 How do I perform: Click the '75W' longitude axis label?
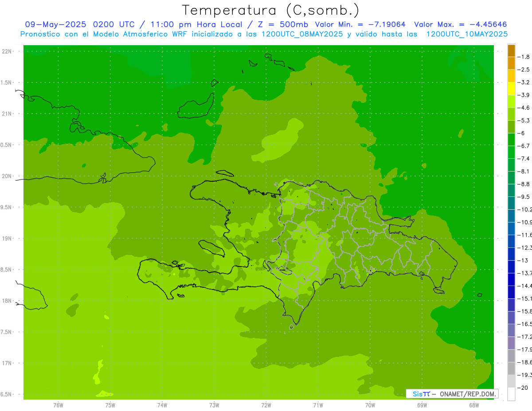tap(110, 405)
